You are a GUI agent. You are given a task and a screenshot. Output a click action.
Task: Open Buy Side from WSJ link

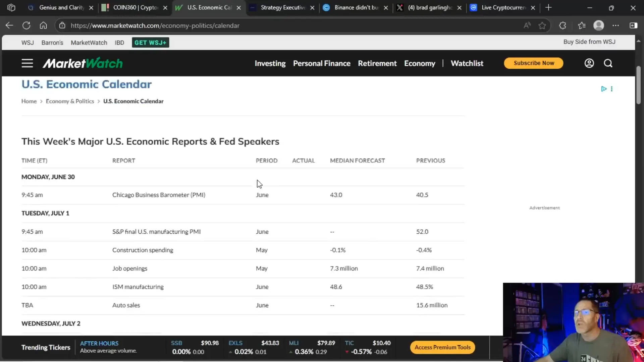click(x=589, y=42)
